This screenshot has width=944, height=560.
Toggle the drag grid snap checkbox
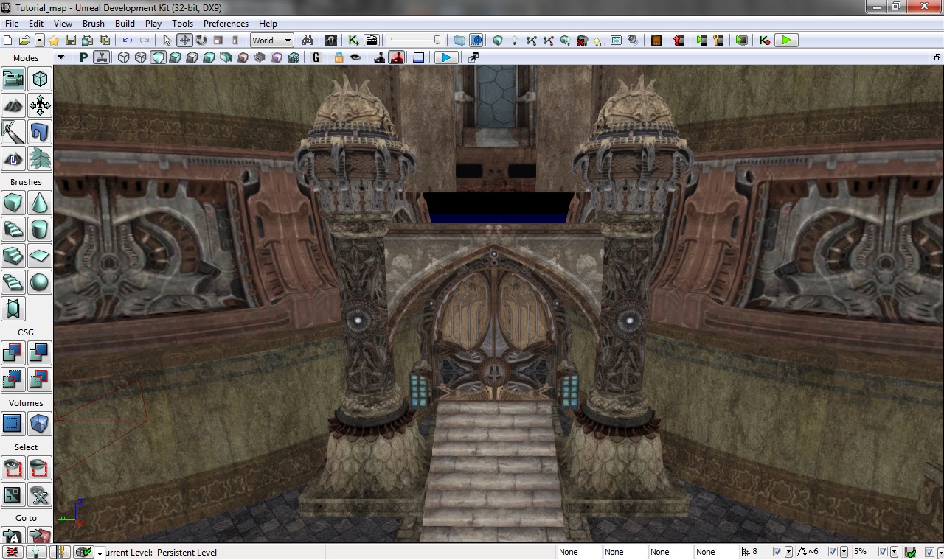pyautogui.click(x=777, y=552)
